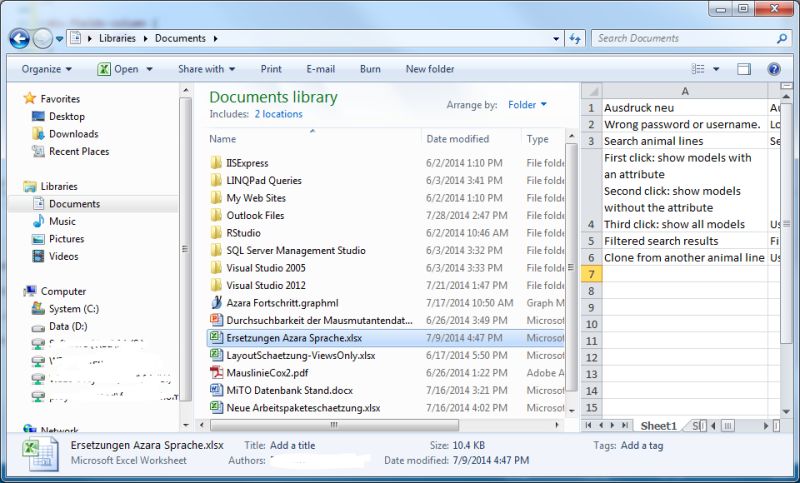Select column A header in preview
The width and height of the screenshot is (800, 483).
point(685,91)
